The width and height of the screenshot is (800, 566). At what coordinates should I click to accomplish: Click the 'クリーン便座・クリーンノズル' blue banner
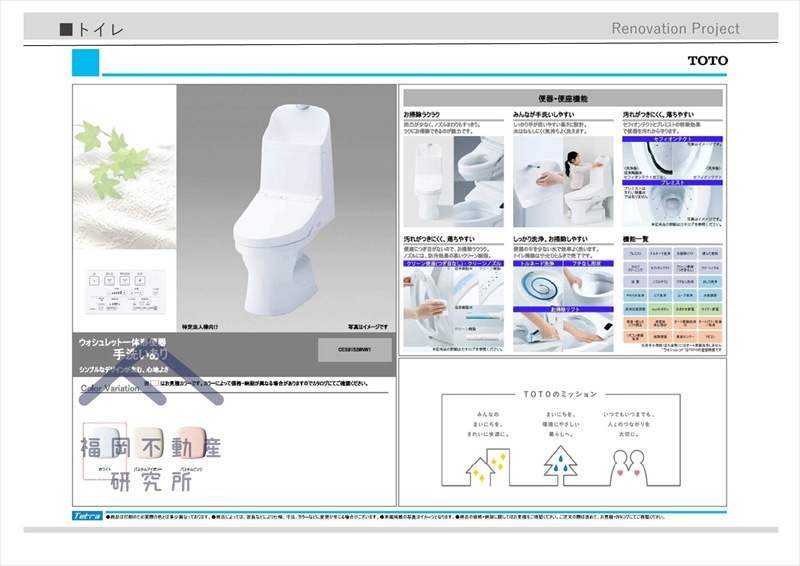click(454, 263)
